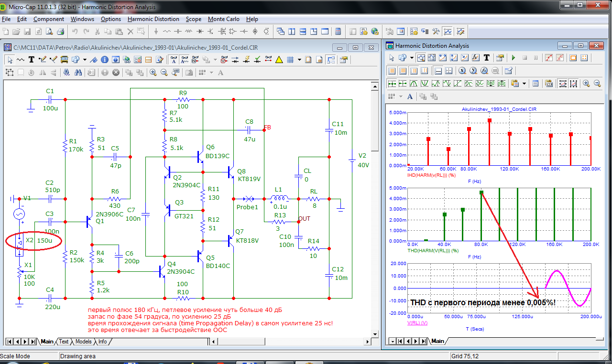Screen dimensions: 612x364
Task: Switch to the Info page tab
Action: click(x=103, y=342)
